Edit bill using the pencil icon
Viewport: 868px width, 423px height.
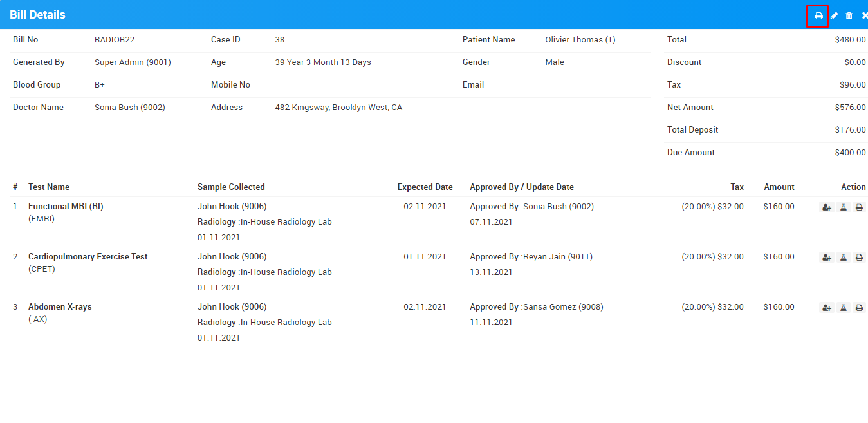[834, 15]
